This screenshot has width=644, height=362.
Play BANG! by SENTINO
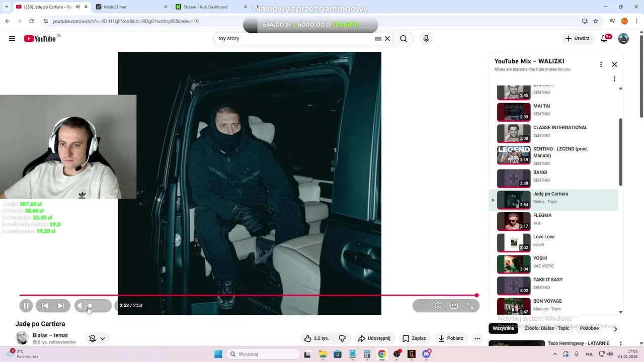(553, 178)
